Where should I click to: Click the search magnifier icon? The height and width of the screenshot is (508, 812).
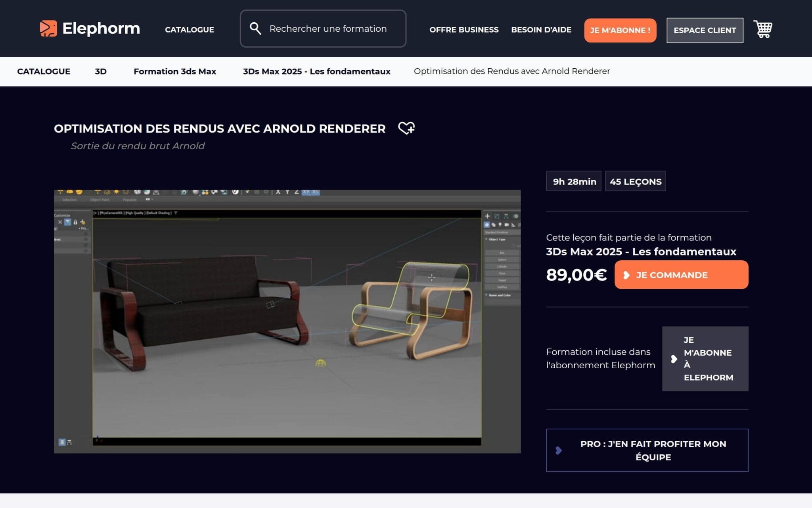pyautogui.click(x=255, y=29)
